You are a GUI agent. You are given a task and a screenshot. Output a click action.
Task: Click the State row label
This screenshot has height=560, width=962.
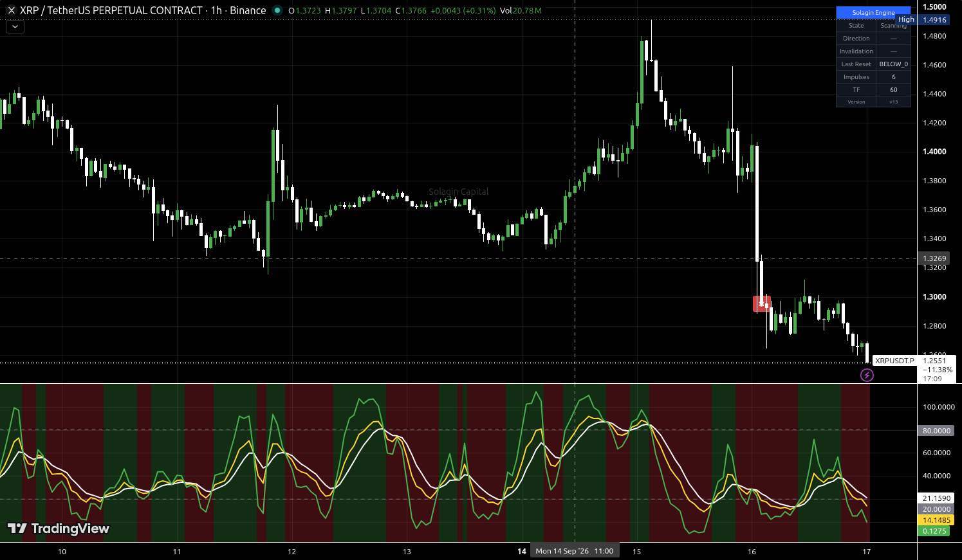pos(856,26)
